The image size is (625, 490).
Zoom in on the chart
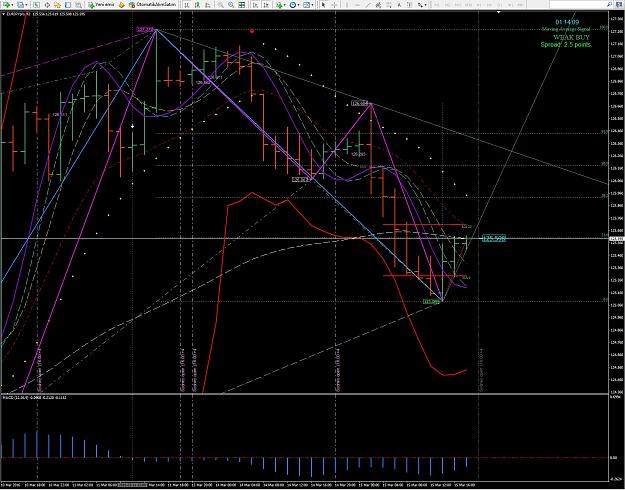(x=220, y=5)
